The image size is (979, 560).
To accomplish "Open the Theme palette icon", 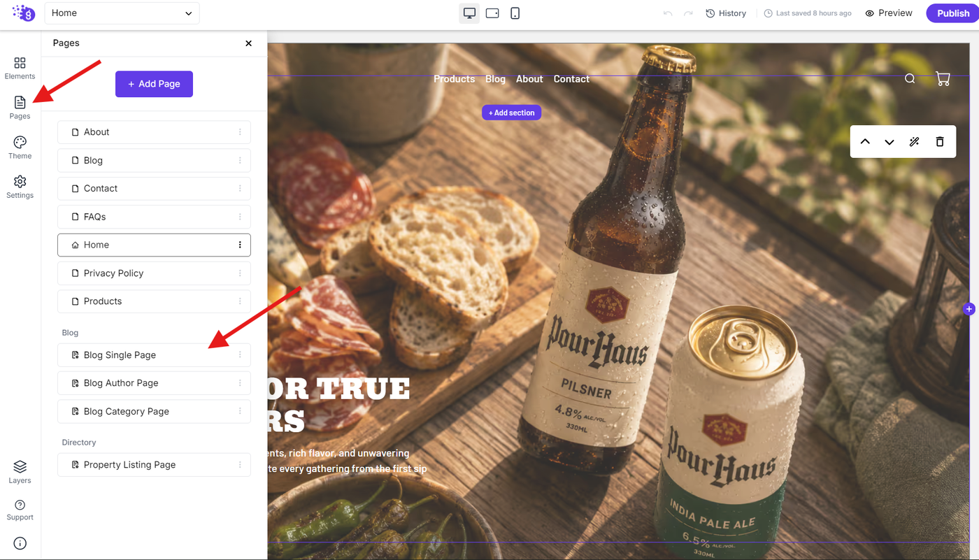I will pos(20,142).
